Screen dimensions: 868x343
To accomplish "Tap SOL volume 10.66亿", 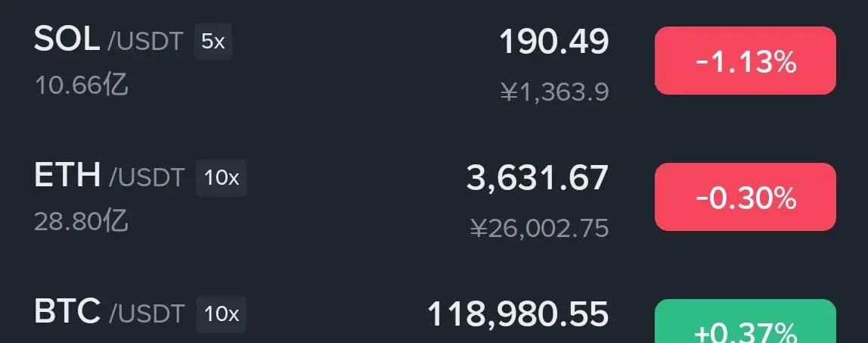I will (x=82, y=86).
